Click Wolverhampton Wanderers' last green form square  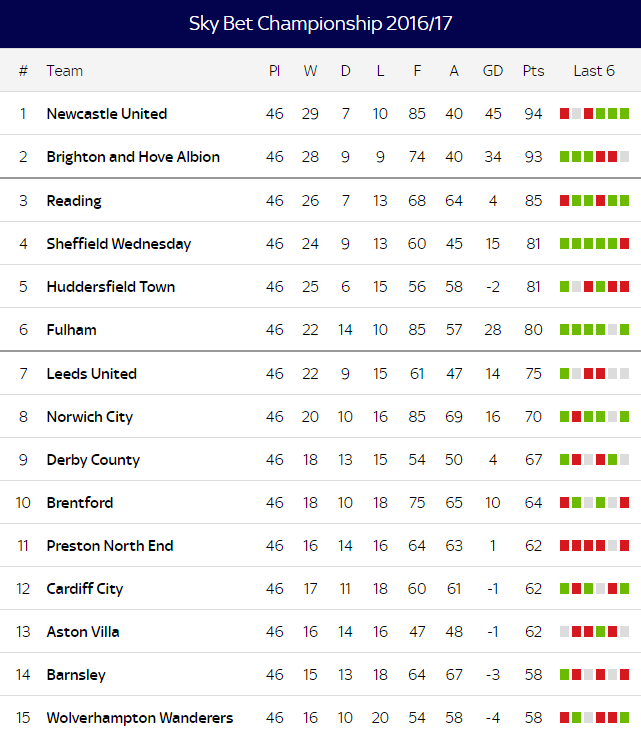(624, 718)
